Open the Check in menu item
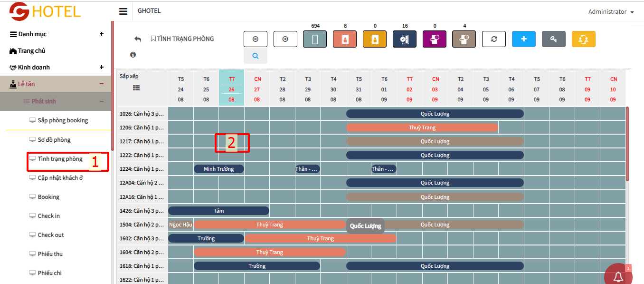 tap(49, 216)
